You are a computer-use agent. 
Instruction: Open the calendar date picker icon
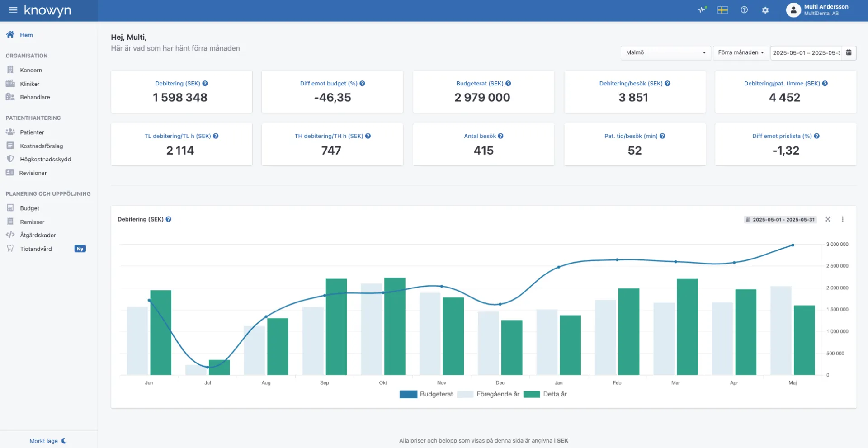tap(849, 53)
